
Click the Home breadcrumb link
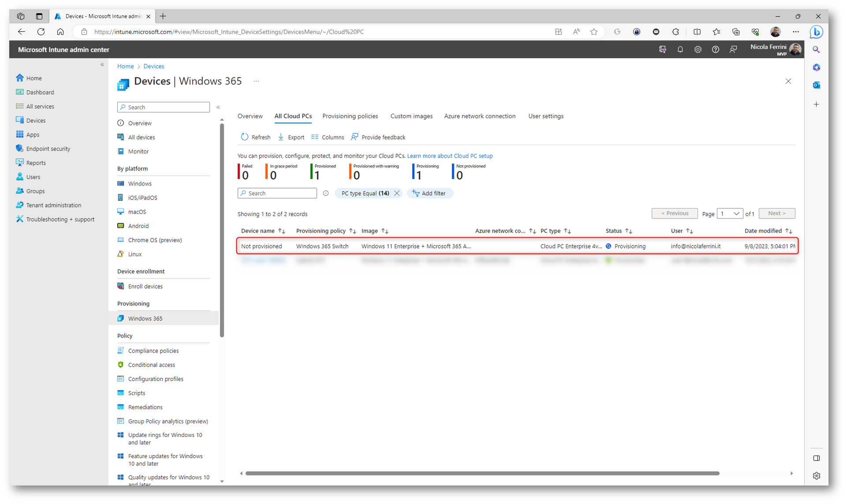pos(125,66)
